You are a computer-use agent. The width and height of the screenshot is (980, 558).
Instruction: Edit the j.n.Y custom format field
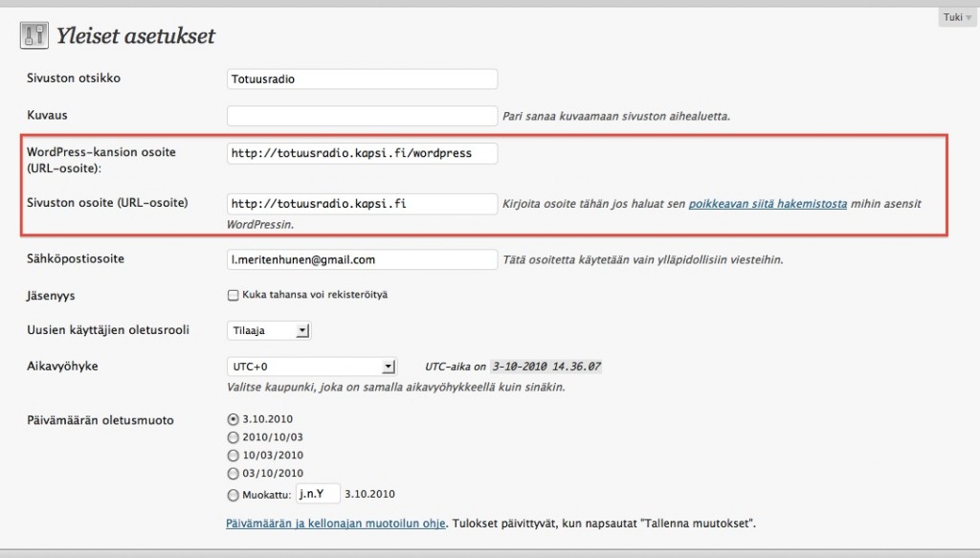pos(318,494)
